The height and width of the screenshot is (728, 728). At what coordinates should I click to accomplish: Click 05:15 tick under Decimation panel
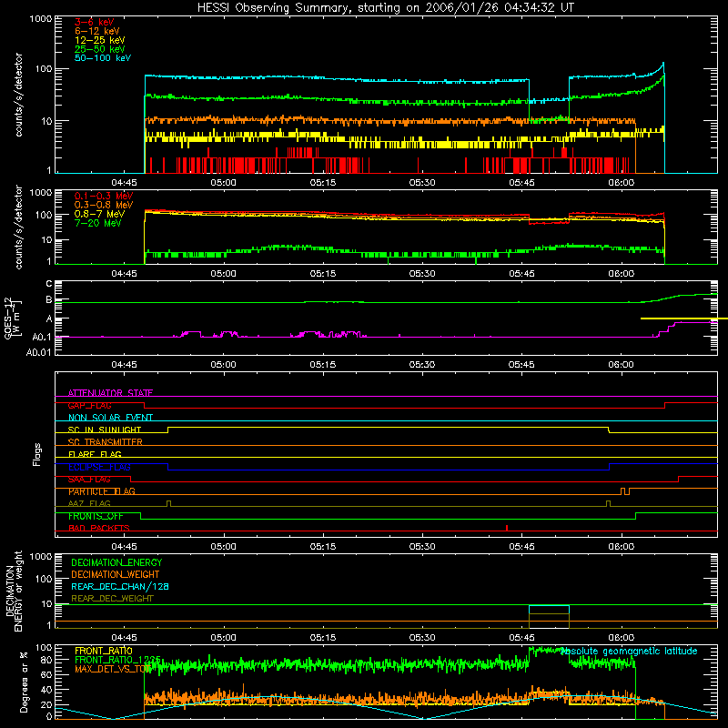tap(323, 638)
